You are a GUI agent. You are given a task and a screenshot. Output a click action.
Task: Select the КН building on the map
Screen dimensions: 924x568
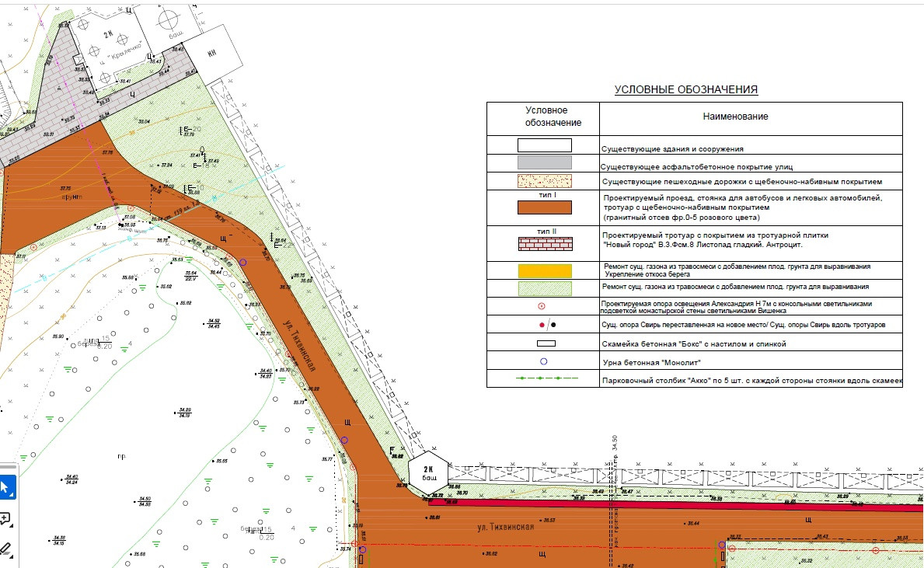click(214, 54)
